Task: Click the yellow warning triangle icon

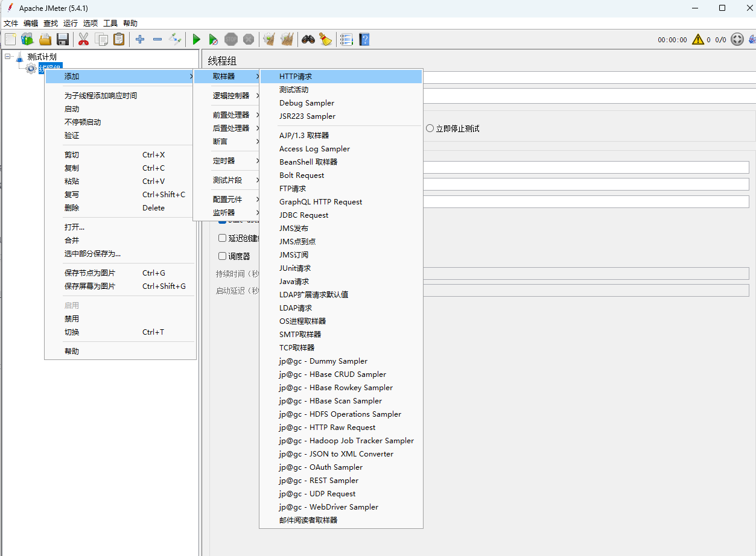Action: click(698, 39)
